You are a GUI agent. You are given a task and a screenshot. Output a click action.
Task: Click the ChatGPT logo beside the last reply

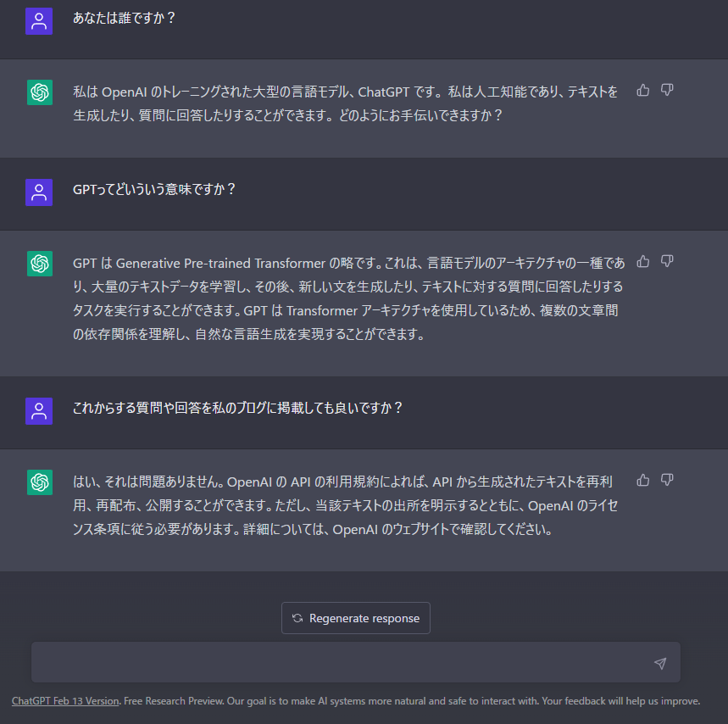pyautogui.click(x=39, y=482)
